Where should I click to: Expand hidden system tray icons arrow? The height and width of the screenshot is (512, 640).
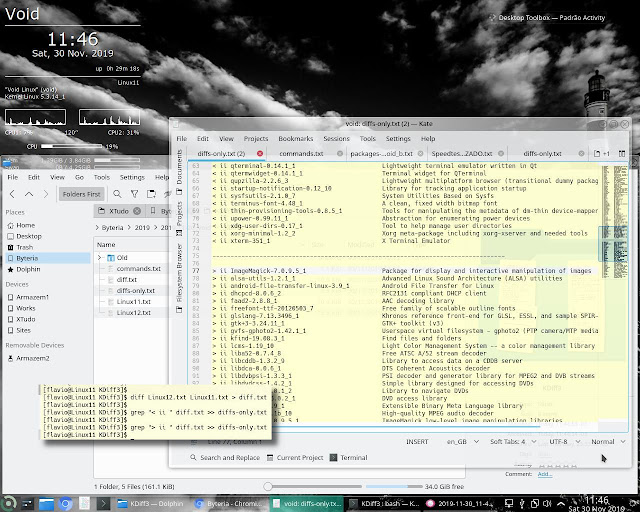[561, 504]
